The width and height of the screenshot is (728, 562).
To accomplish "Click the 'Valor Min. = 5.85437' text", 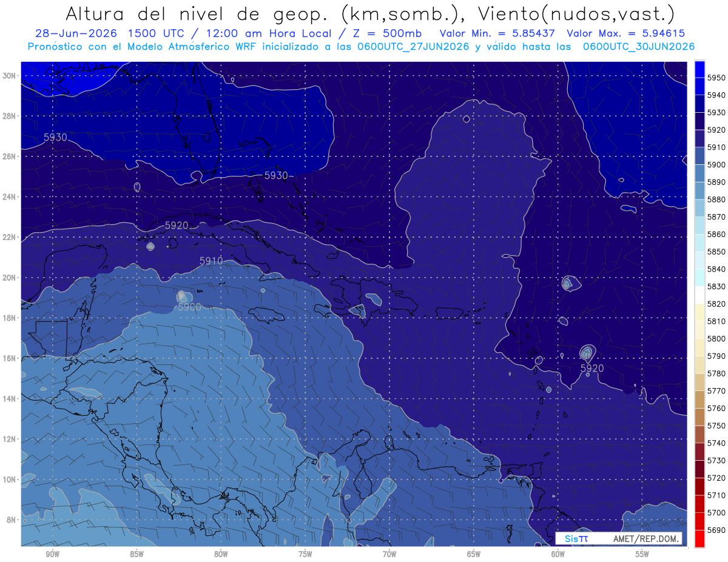I will click(x=498, y=34).
